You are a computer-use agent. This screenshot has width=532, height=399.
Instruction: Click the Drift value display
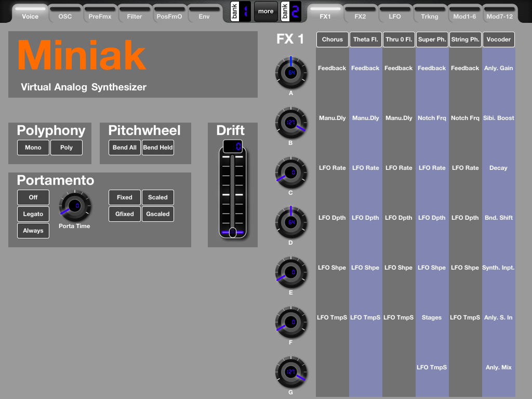tap(233, 147)
